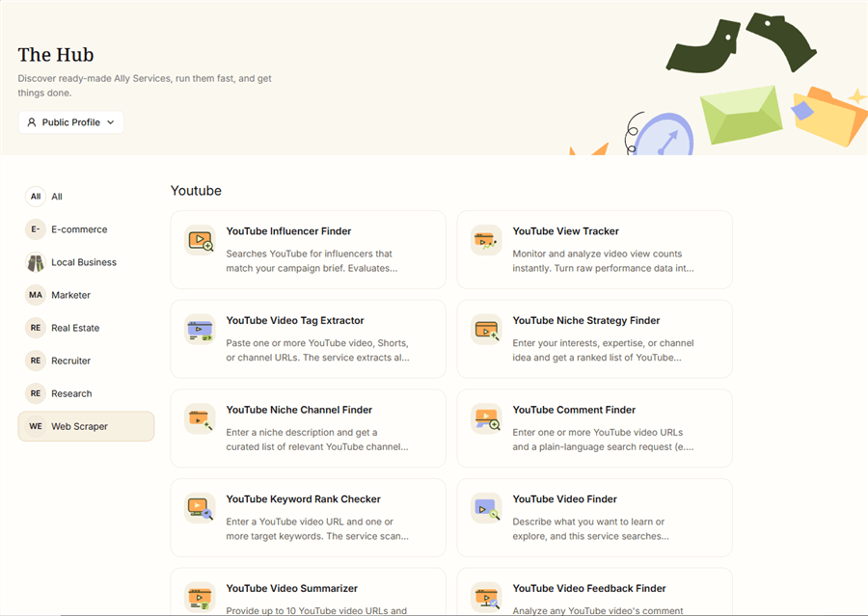Viewport: 868px width, 616px height.
Task: Select the Web Scraper category label
Action: 79,426
